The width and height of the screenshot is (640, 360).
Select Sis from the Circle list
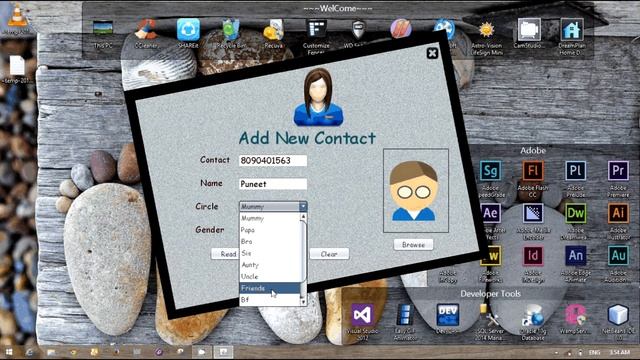point(270,253)
